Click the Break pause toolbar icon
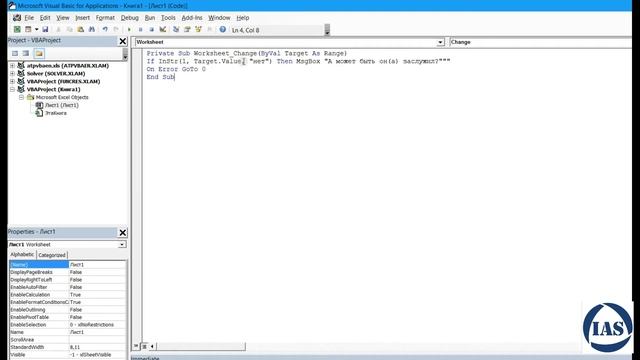Viewport: 640px width, 360px height. [x=140, y=29]
